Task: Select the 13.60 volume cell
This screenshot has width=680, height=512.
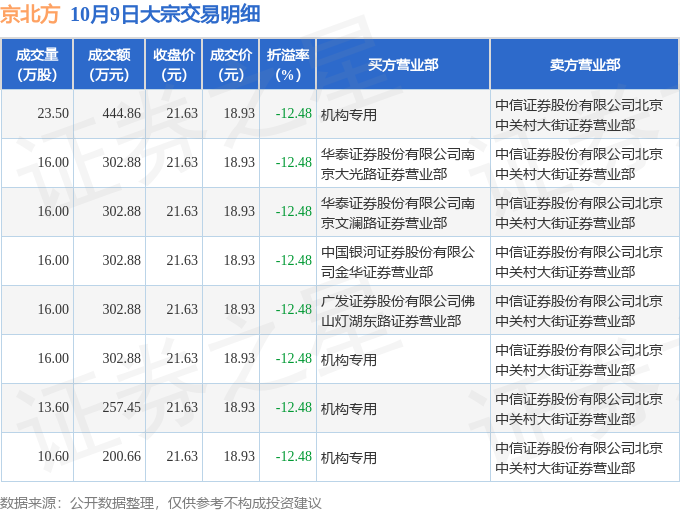Action: tap(52, 408)
